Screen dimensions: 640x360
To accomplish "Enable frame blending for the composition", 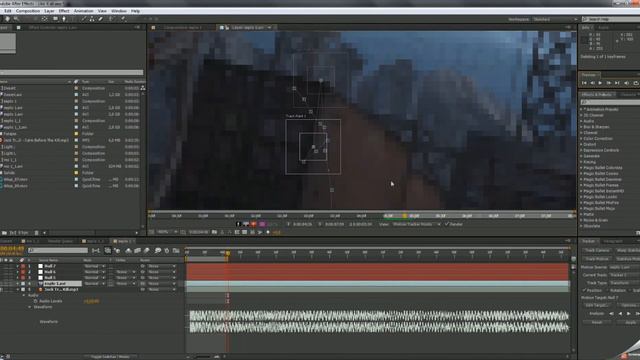I will 138,251.
